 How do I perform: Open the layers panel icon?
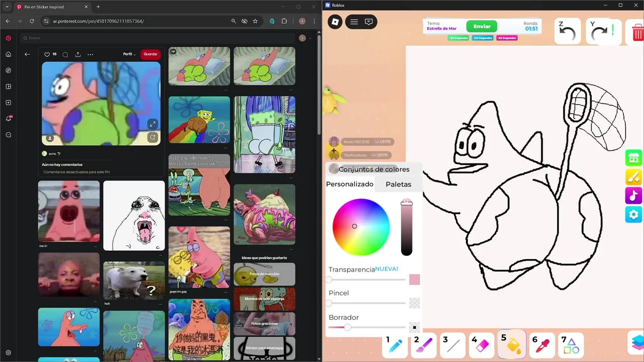coord(636,342)
